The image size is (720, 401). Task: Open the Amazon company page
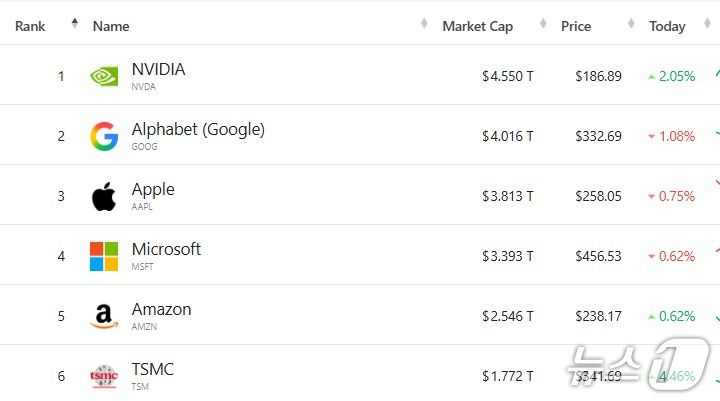click(161, 310)
